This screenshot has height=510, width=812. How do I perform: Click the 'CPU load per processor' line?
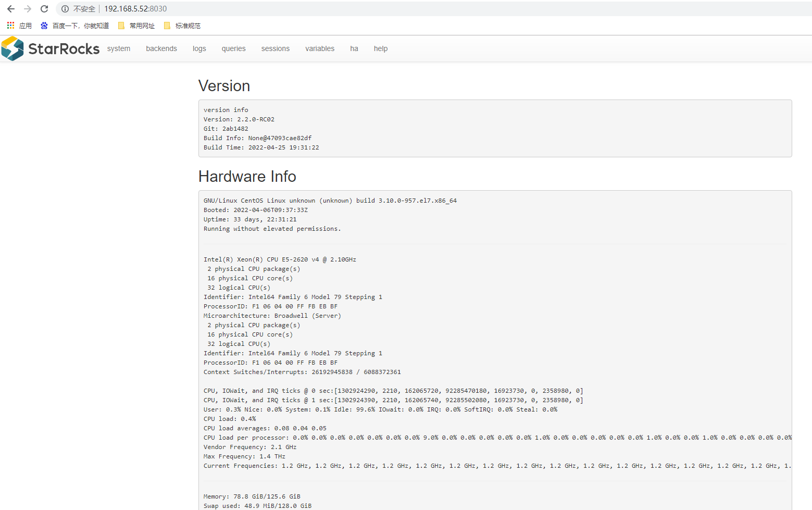497,438
